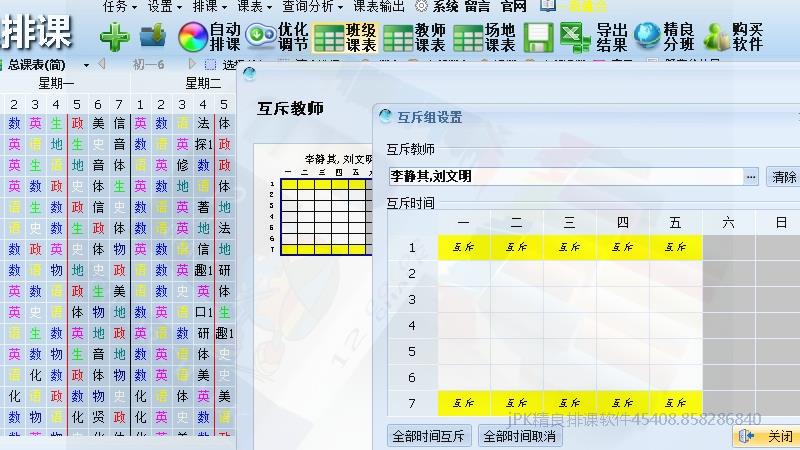Click the 探1 cell in the timetable
This screenshot has width=800, height=450.
pyautogui.click(x=203, y=144)
